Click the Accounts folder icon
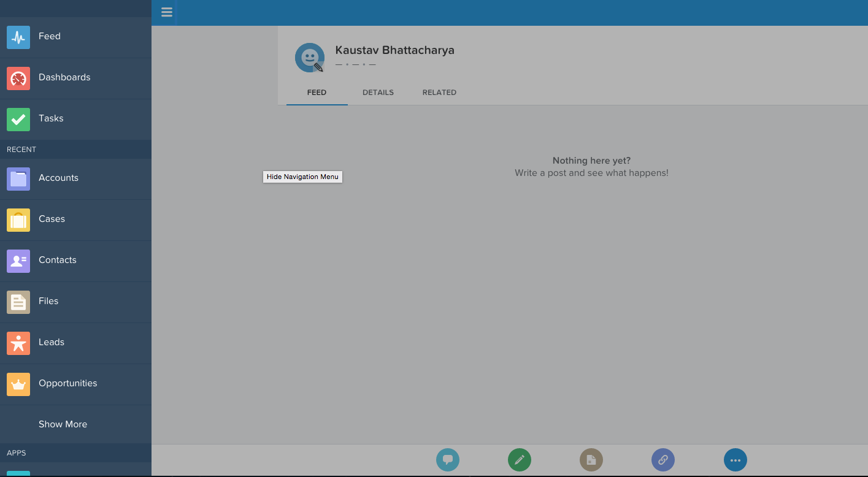 click(18, 178)
